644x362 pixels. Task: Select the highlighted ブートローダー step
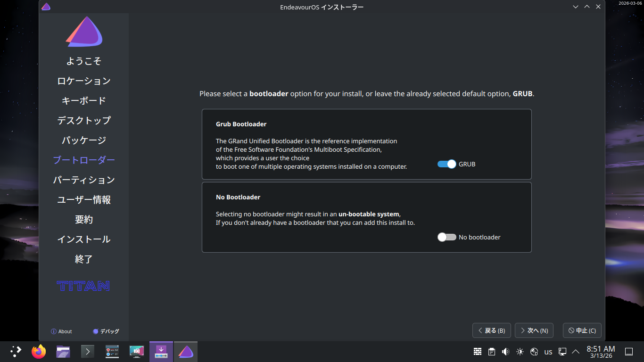[84, 160]
